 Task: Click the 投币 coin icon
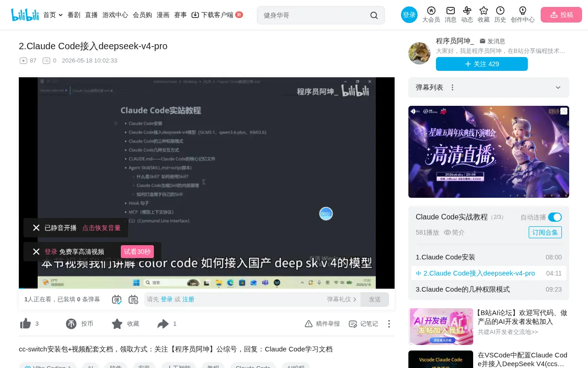tap(71, 324)
